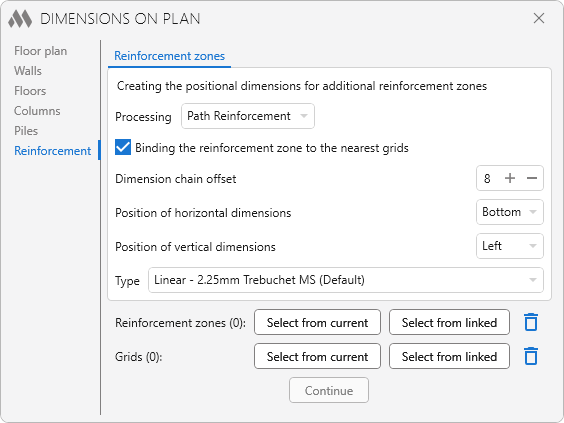
Task: Click the ModPlus logo icon
Action: click(x=20, y=19)
